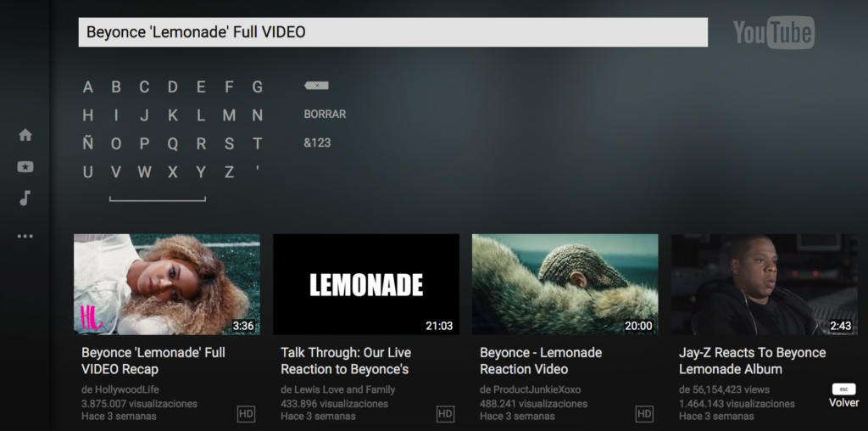Select letter S on the keyboard
Screen dimensions: 868x431
[229, 144]
